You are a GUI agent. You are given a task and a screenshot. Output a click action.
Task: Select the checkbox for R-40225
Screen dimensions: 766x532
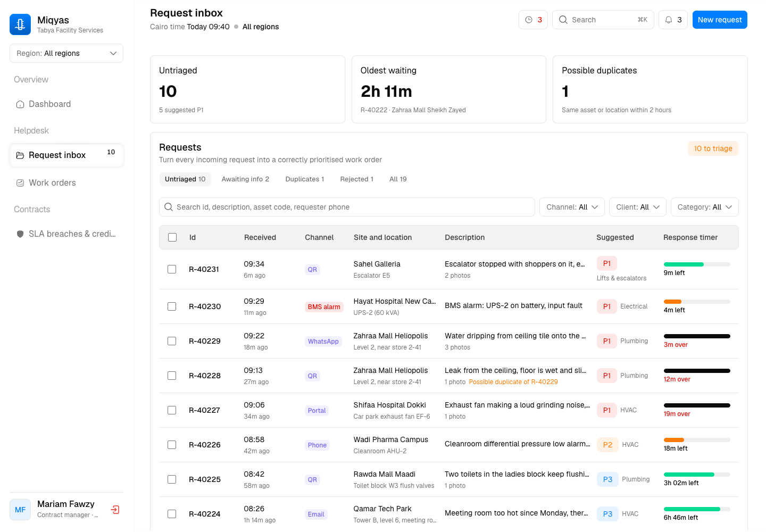tap(172, 479)
